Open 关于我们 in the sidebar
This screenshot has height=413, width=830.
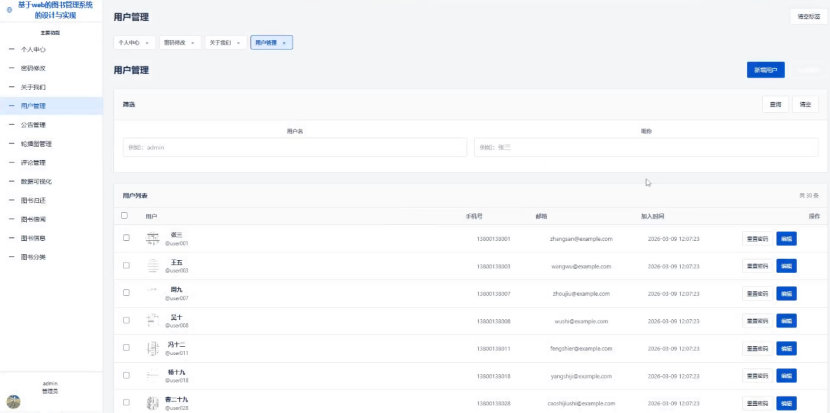[x=51, y=87]
